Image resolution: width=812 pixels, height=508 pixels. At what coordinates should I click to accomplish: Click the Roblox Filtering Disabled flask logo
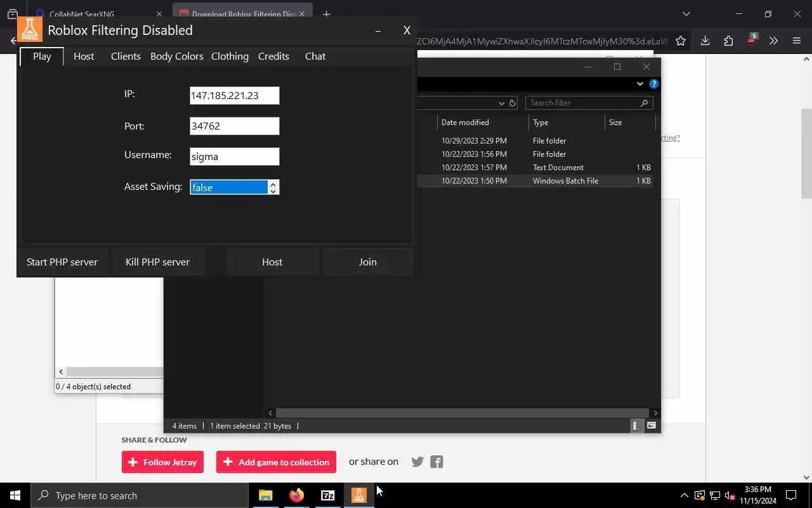(30, 29)
